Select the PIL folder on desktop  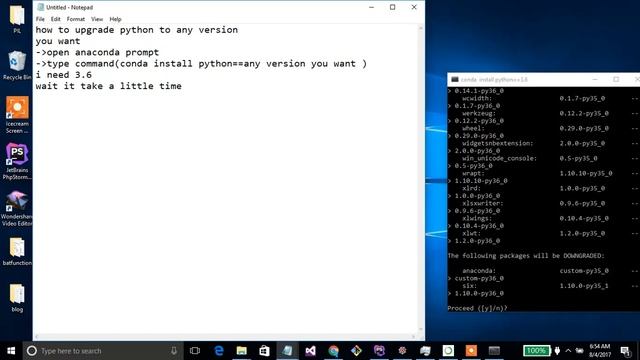(17, 18)
